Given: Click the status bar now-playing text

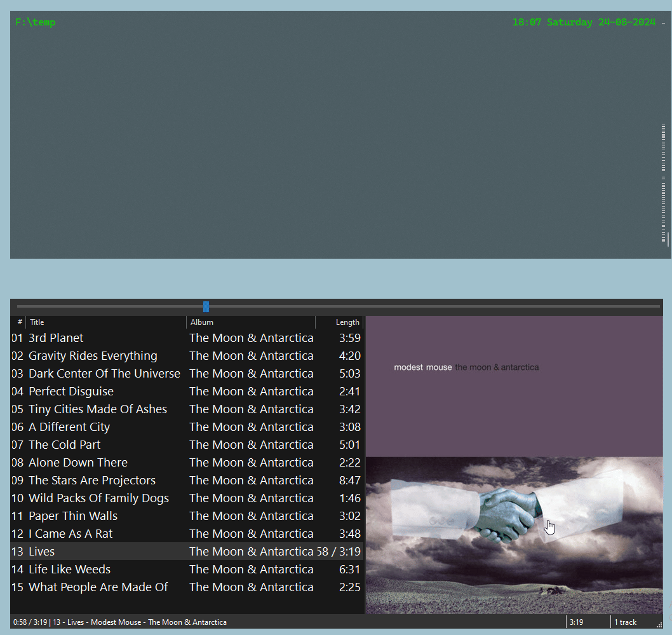Looking at the screenshot, I should point(120,622).
